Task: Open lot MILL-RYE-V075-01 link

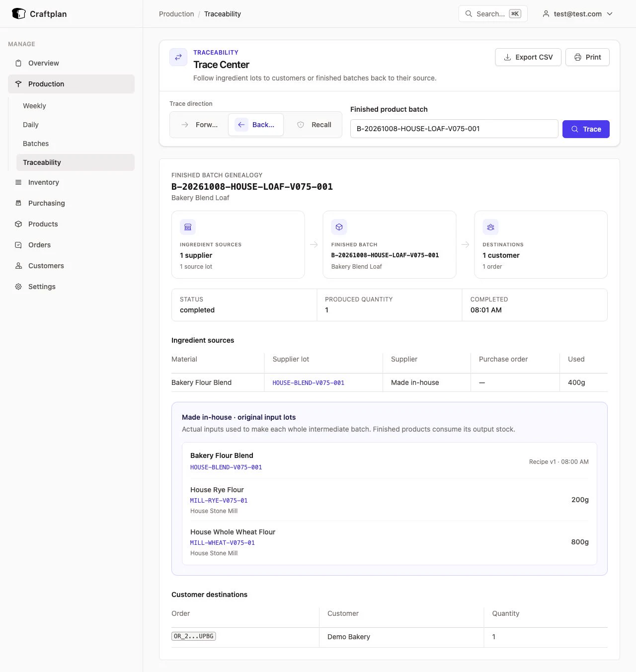Action: pos(219,501)
